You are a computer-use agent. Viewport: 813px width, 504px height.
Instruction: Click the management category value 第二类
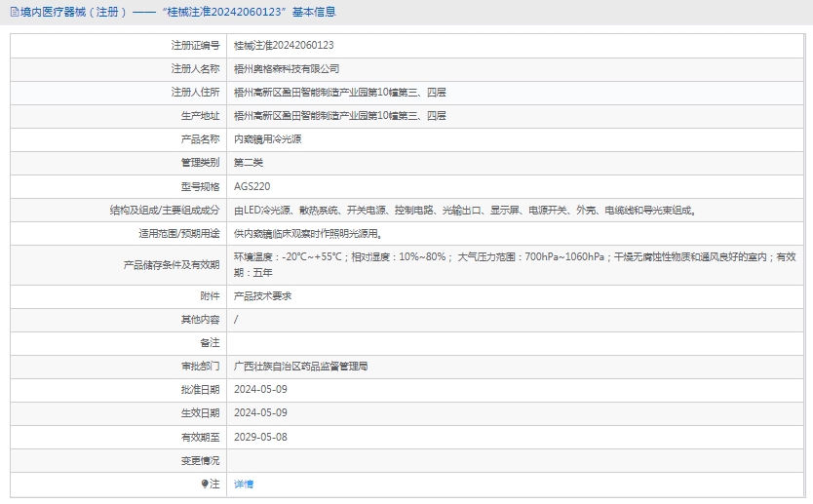[249, 163]
